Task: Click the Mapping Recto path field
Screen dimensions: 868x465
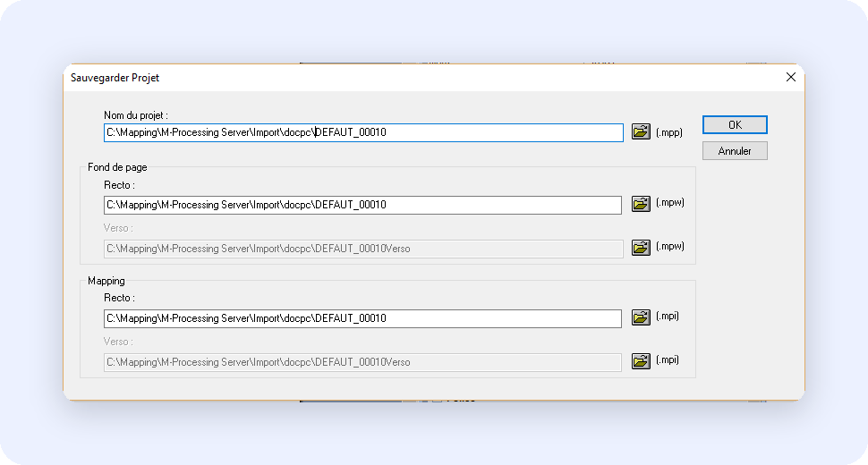Action: (x=362, y=318)
